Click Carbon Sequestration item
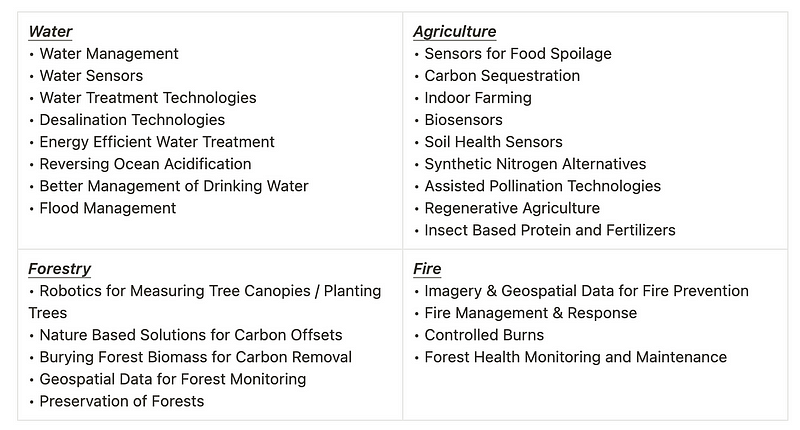 502,75
